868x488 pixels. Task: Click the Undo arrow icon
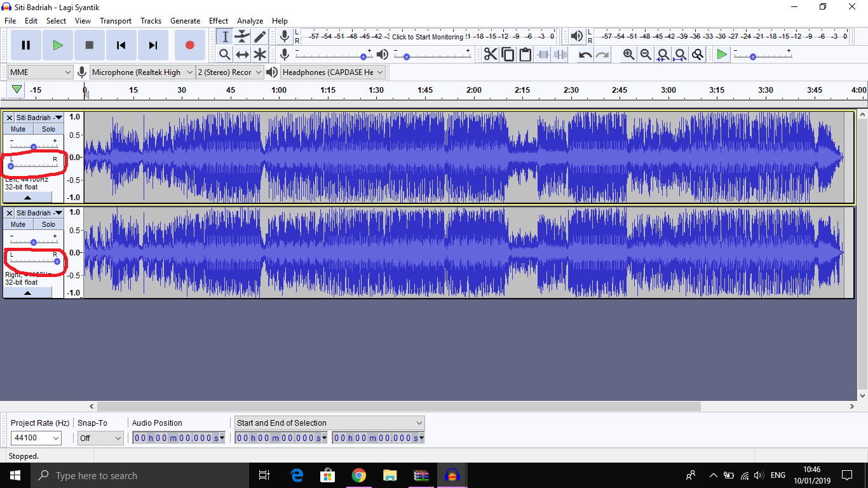(585, 55)
